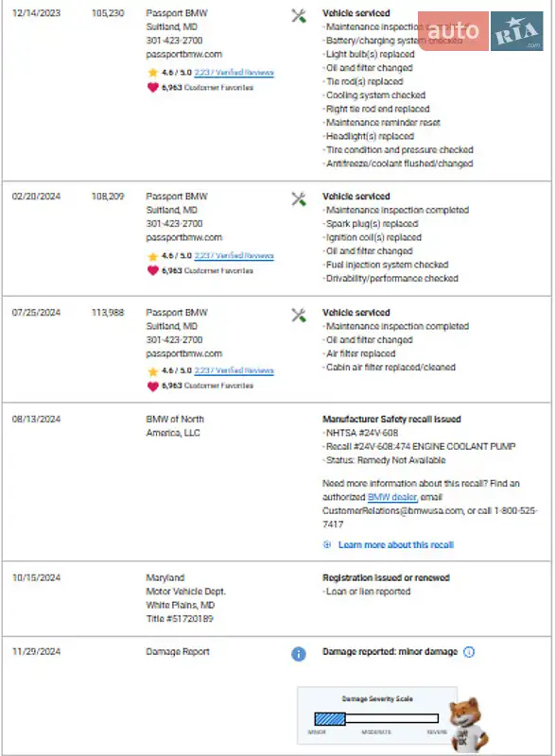This screenshot has height=756, width=555.
Task: Follow the BMW dealer link
Action: pos(392,497)
